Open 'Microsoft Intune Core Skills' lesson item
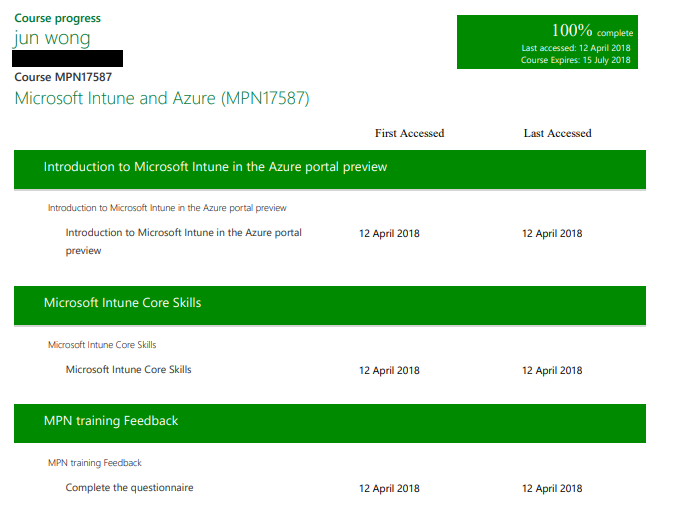Viewport: 677px width, 516px height. tap(128, 370)
